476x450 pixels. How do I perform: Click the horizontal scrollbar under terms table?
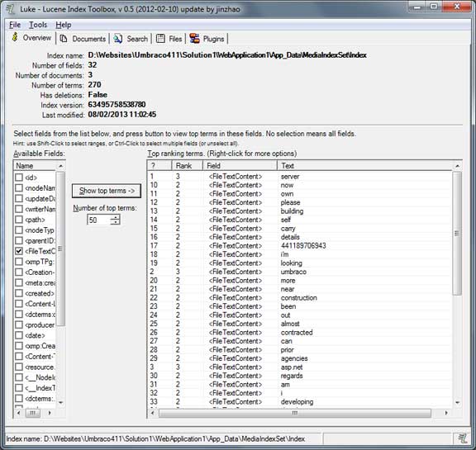[x=295, y=413]
